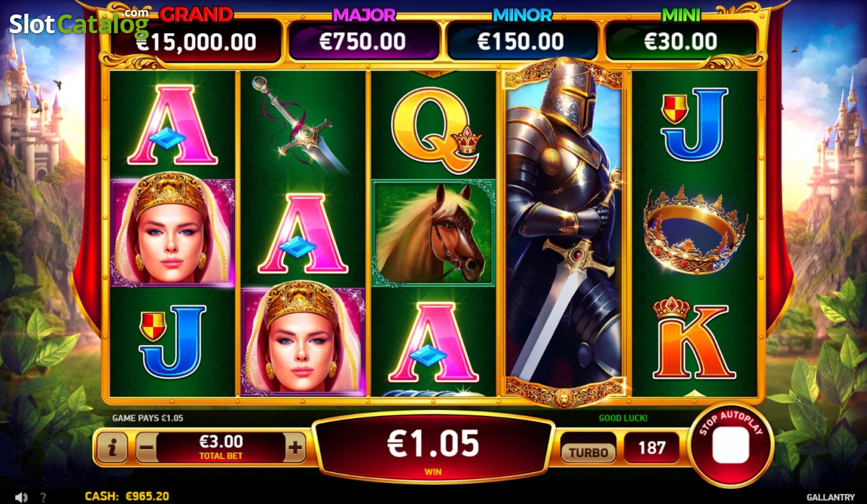Stop autoplay with the red button
This screenshot has width=867, height=504.
[730, 446]
